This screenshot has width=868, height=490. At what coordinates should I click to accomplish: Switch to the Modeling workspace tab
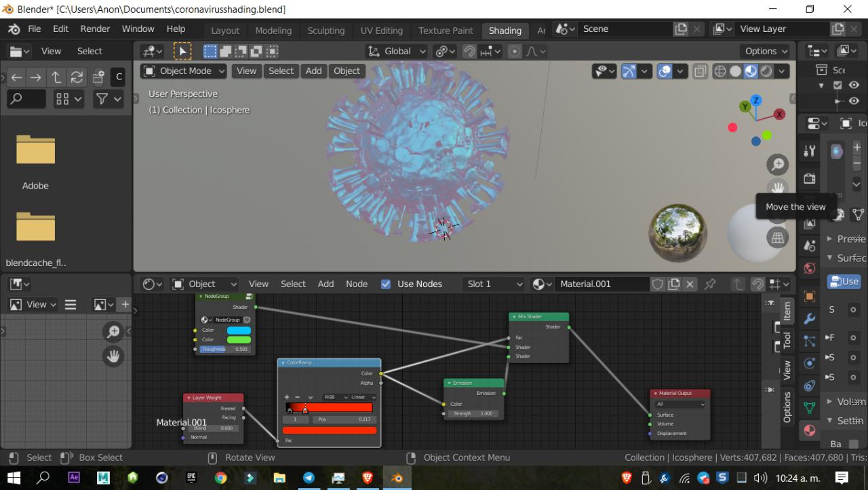coord(273,31)
